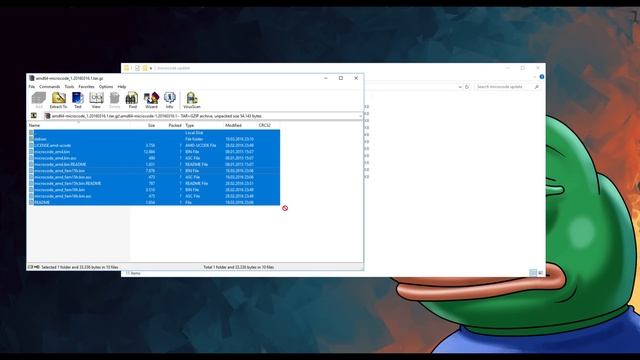The width and height of the screenshot is (640, 360).
Task: Open the Help menu
Action: point(122,87)
